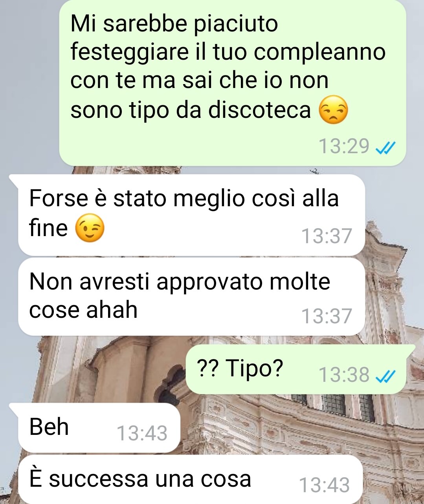Select the 'Non avresti approvato molte cose' message

[191, 297]
